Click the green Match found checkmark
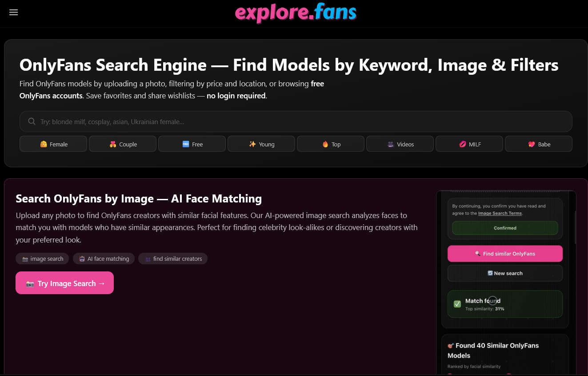This screenshot has width=588, height=376. (457, 304)
